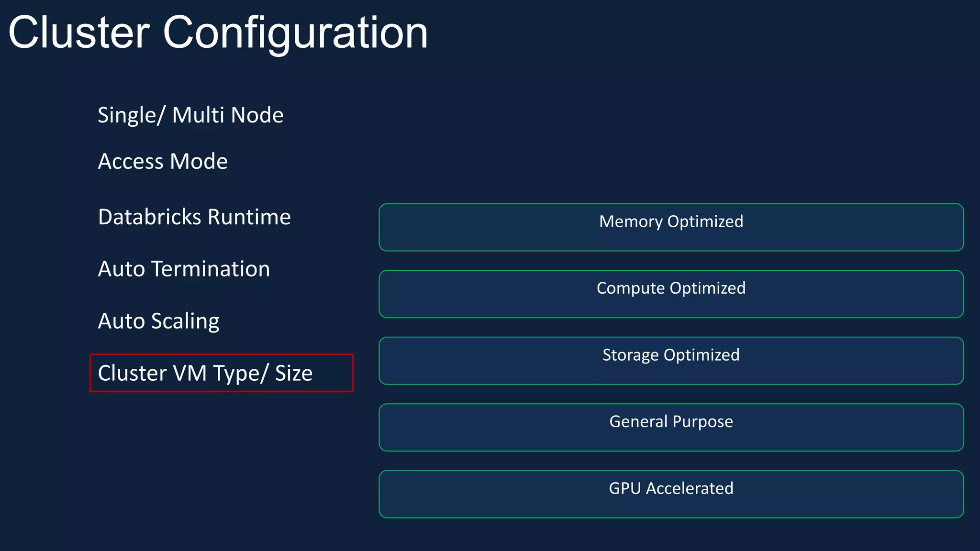Click the word "Runtime" in the list
Viewport: 980px width, 551px height.
[x=249, y=217]
